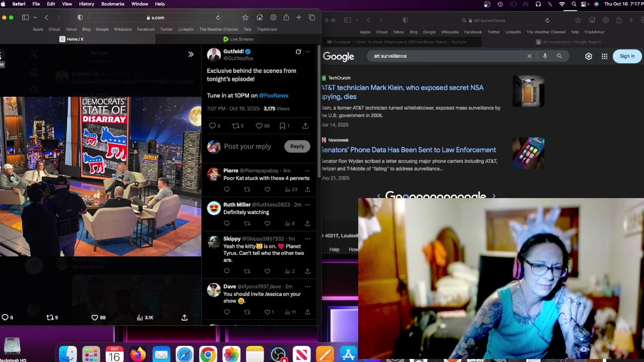Open more menu on Ruth Miller's reply
The image size is (644, 362).
(307, 205)
